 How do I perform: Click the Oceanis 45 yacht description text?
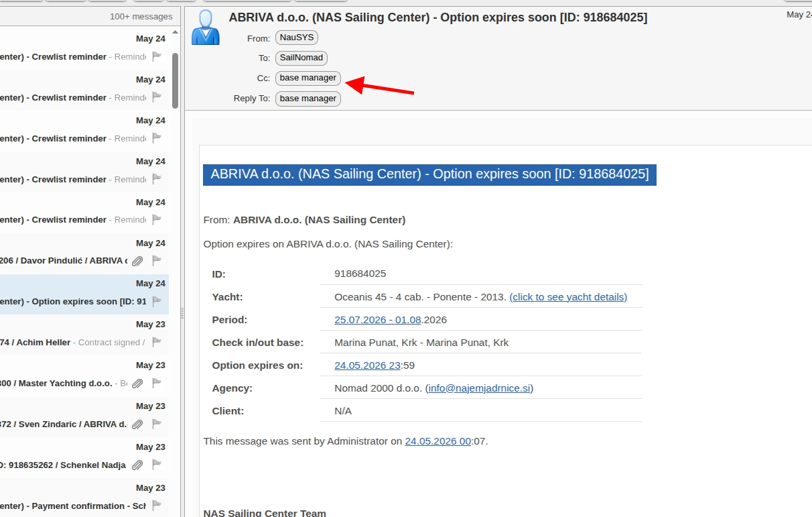[420, 297]
